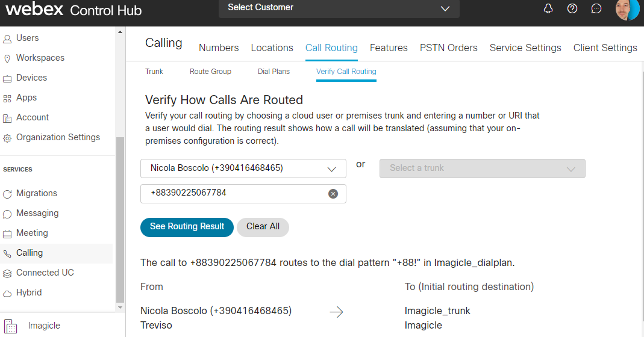The image size is (644, 337).
Task: Click the Imagicle organization building icon
Action: pyautogui.click(x=11, y=326)
